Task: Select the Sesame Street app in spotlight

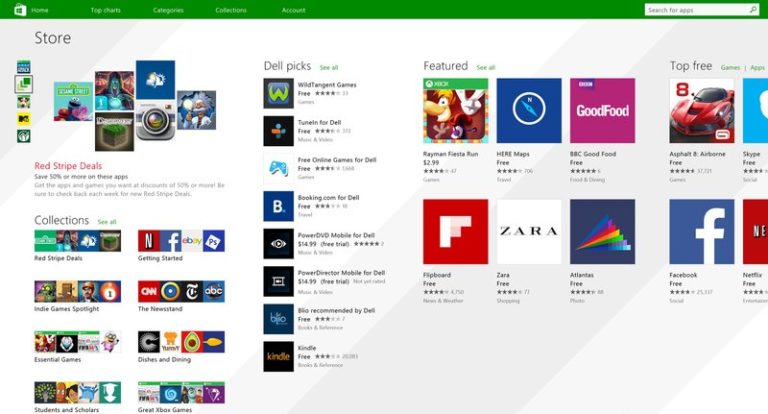Action: [73, 101]
